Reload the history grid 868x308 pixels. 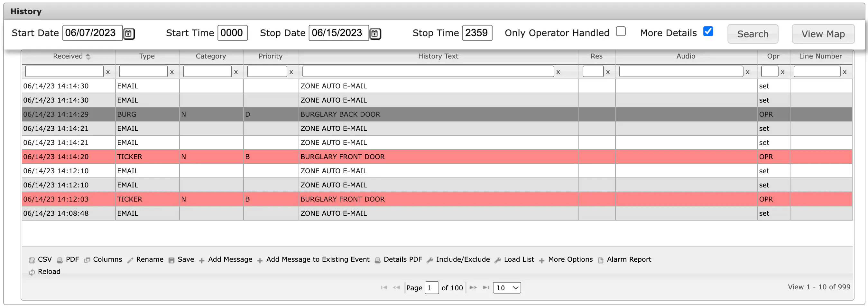[x=44, y=272]
